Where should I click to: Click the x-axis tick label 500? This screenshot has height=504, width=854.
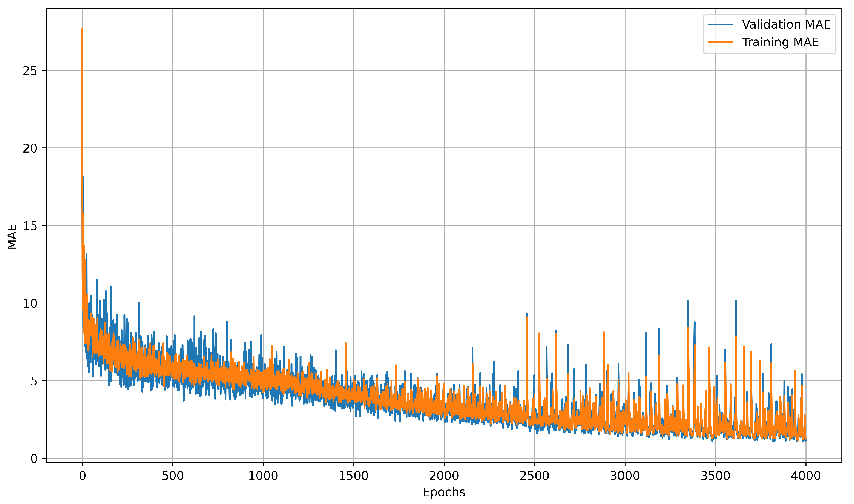coord(173,476)
